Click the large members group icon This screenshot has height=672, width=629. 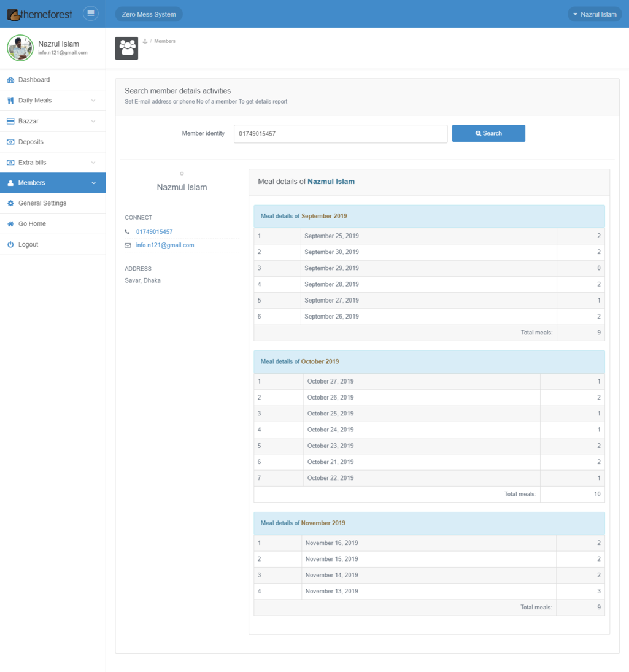[x=126, y=48]
